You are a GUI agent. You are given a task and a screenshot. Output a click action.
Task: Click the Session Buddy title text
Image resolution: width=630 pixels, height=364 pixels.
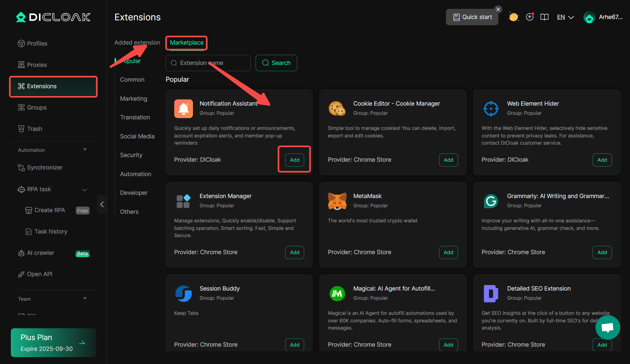point(220,289)
